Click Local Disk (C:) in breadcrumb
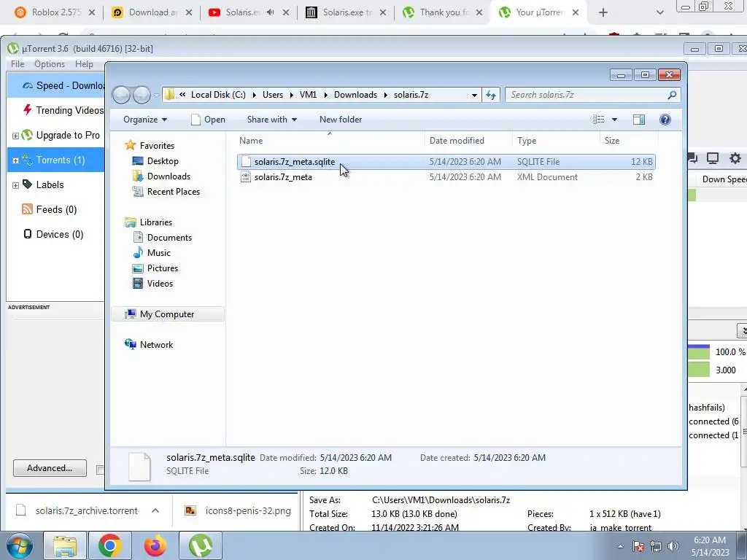This screenshot has width=747, height=560. point(218,95)
